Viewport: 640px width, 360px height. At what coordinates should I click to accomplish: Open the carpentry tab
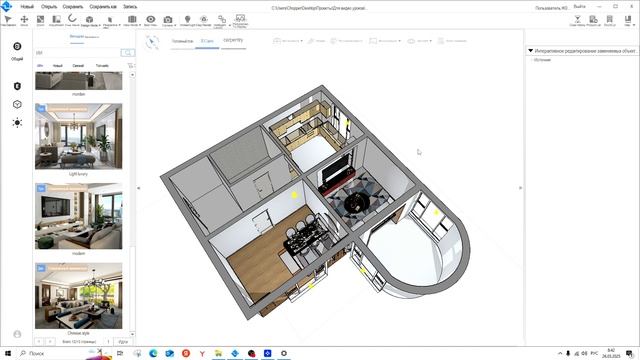tap(233, 40)
